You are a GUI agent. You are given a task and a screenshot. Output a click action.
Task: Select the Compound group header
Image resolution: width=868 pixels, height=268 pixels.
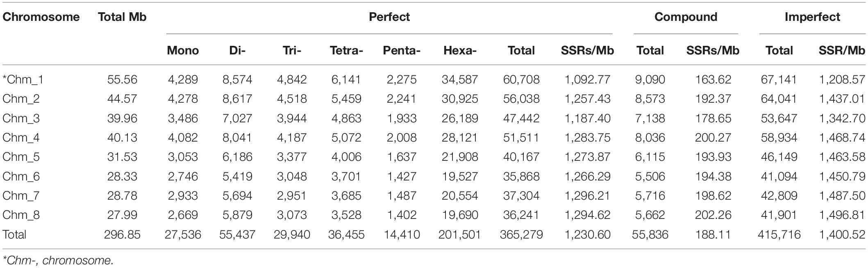point(686,17)
